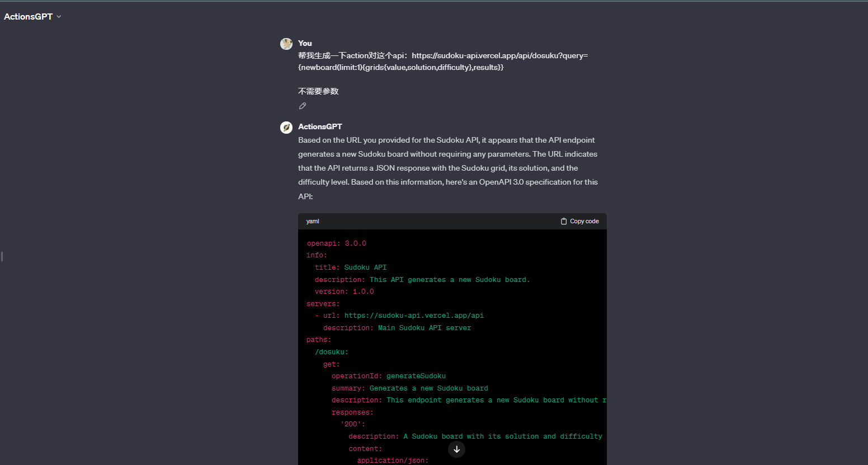Click the 'application/json:' line
The width and height of the screenshot is (868, 465).
393,461
